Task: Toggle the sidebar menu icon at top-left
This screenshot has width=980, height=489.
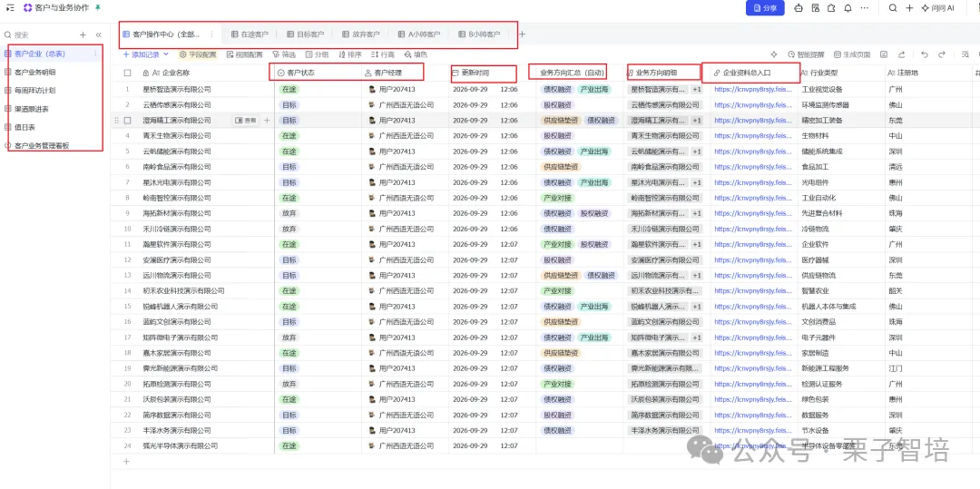Action: pos(10,8)
